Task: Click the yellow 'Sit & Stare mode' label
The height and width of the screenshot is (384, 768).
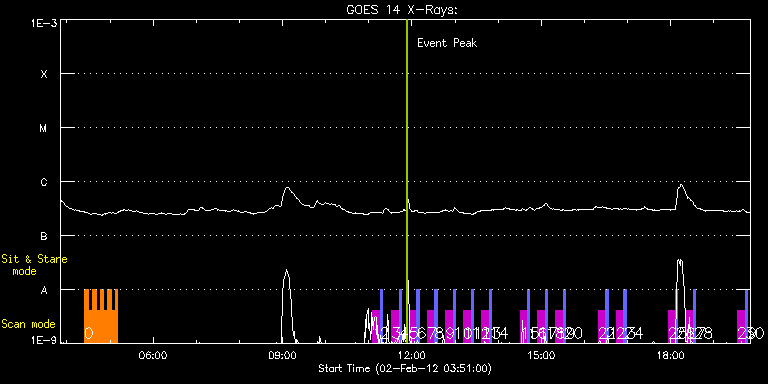Action: point(34,264)
